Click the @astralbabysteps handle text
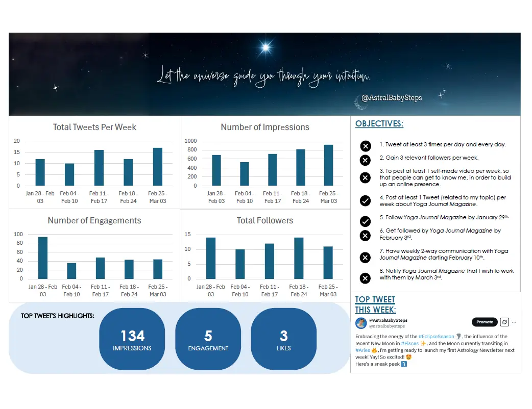 (388, 325)
